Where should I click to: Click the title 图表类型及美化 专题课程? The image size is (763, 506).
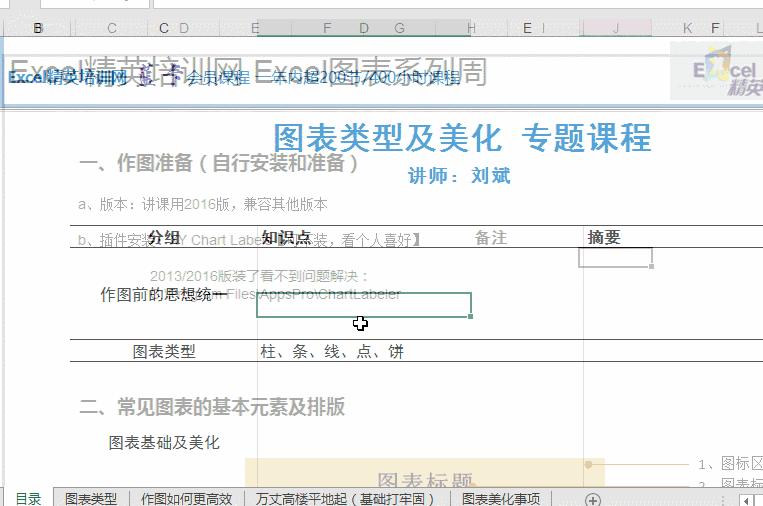(x=462, y=138)
